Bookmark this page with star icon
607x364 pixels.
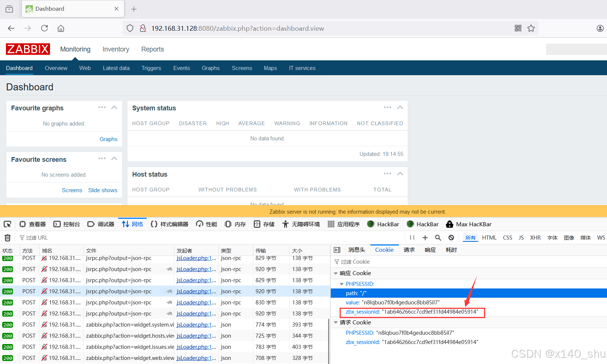(531, 28)
